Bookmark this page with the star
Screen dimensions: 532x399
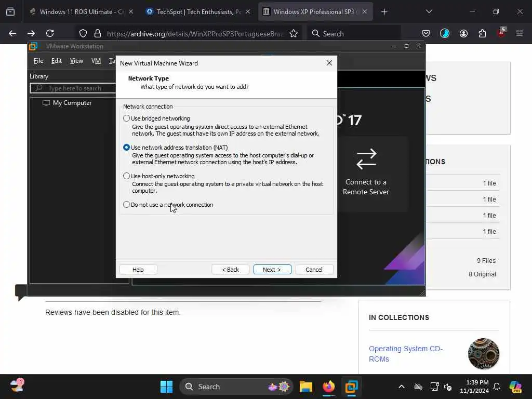[294, 33]
